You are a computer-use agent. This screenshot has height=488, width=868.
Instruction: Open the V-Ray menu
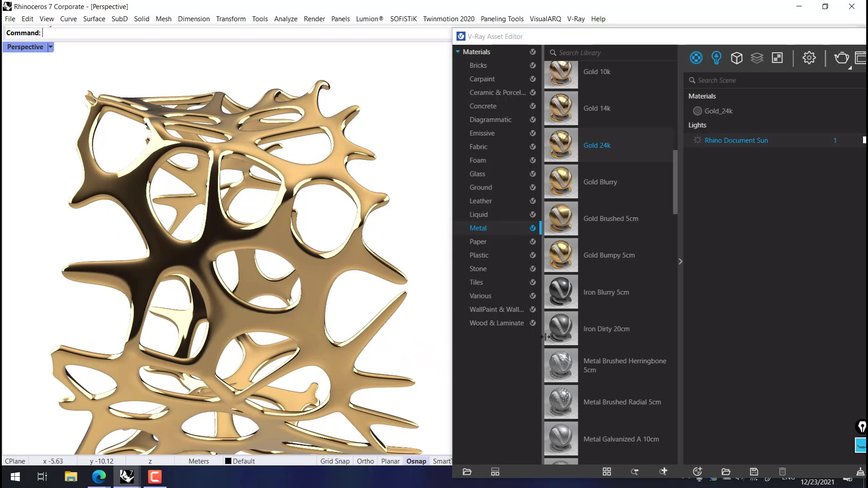coord(576,19)
